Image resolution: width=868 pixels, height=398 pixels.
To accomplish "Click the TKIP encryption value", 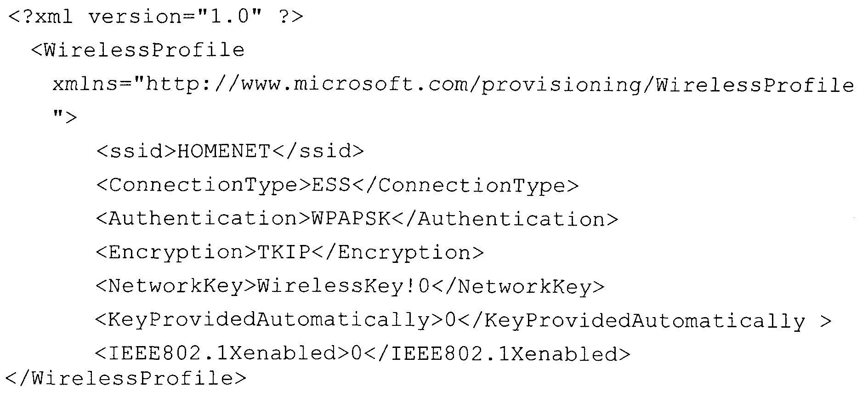I will point(284,252).
